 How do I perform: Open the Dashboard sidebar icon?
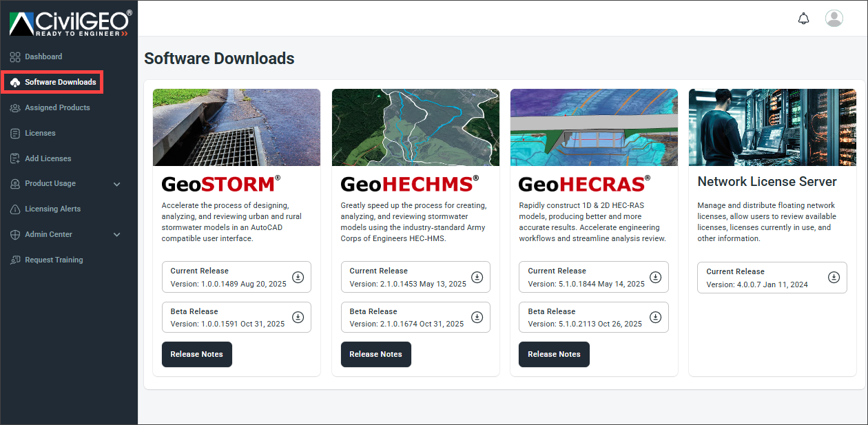click(x=14, y=56)
